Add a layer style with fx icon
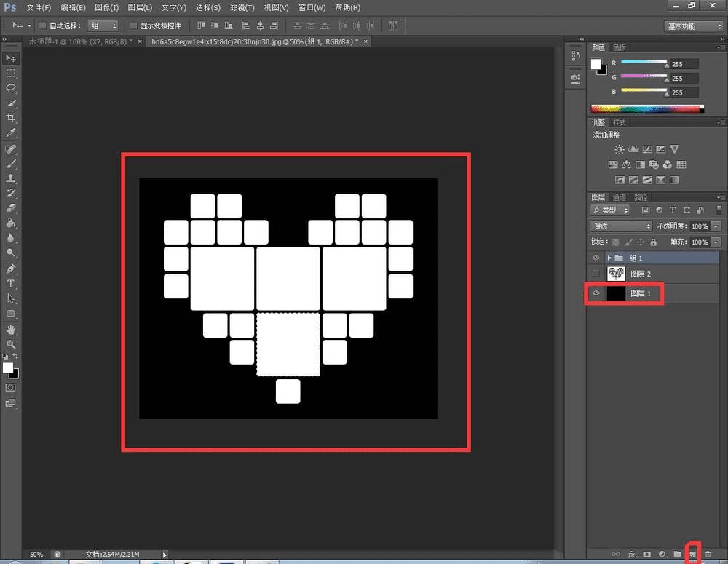728x564 pixels. (632, 555)
